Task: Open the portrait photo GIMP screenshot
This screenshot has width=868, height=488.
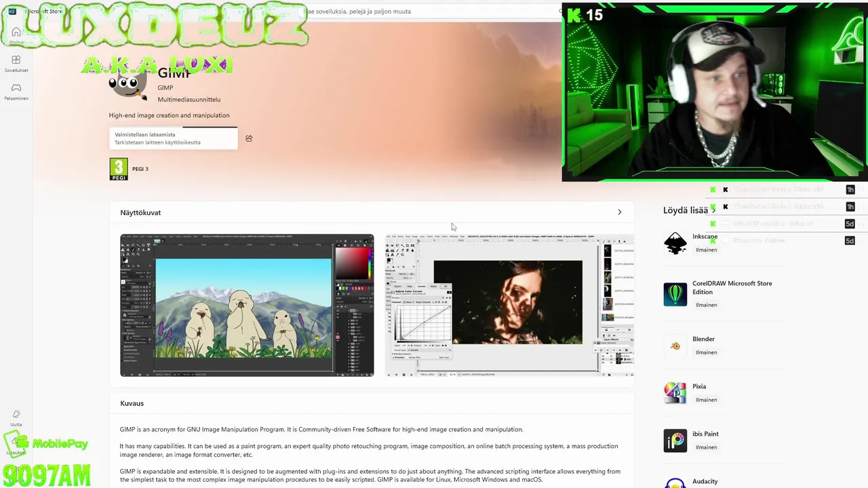Action: [509, 306]
